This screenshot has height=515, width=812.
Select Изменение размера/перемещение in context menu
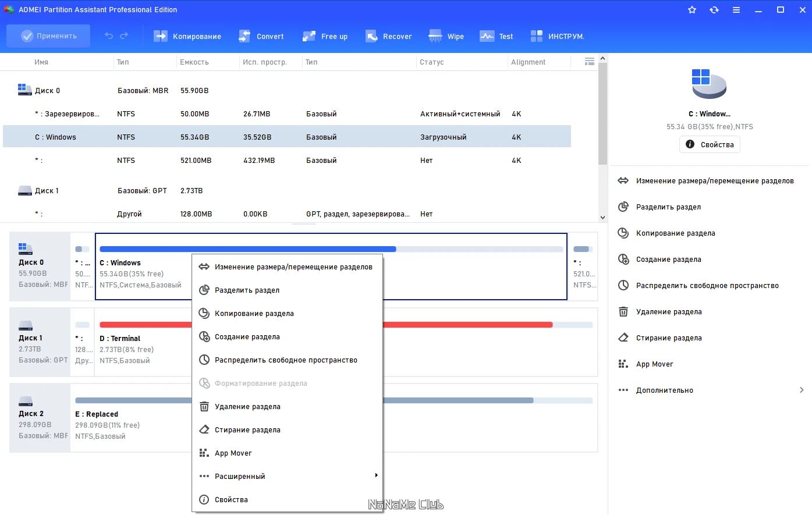coord(287,267)
